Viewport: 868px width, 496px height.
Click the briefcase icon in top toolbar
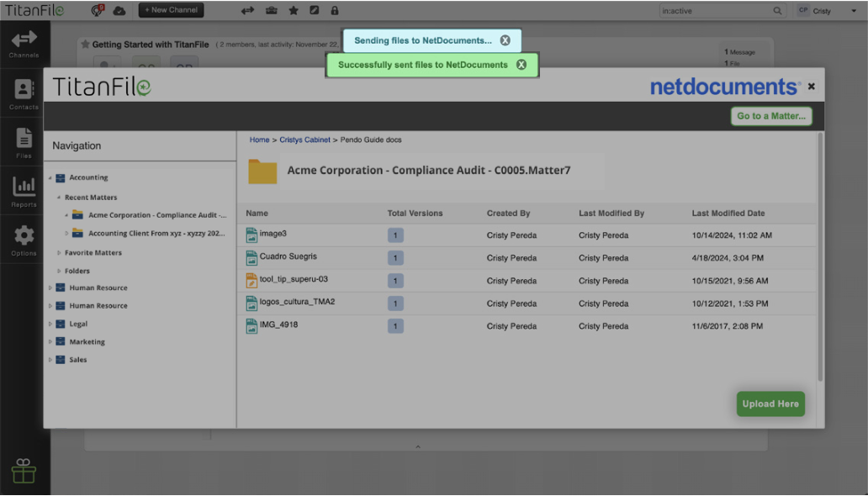pos(271,11)
